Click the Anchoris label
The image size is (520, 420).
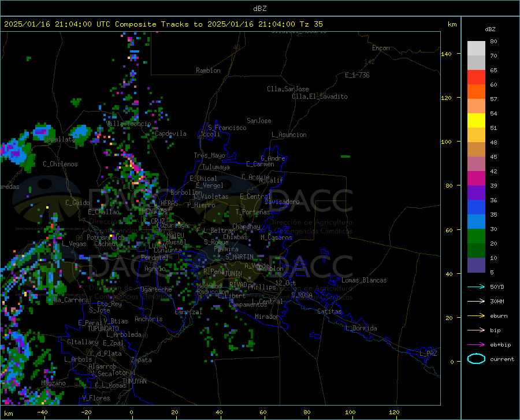click(148, 319)
